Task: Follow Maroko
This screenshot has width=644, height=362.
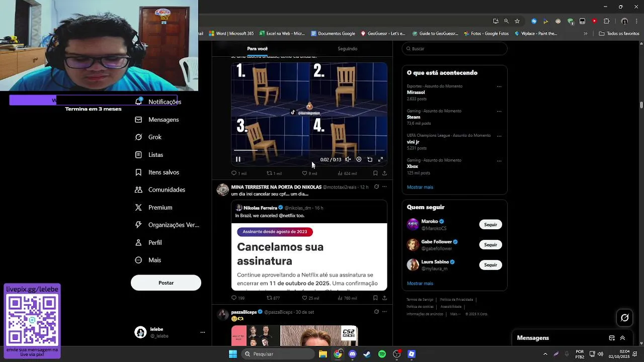Action: click(491, 225)
